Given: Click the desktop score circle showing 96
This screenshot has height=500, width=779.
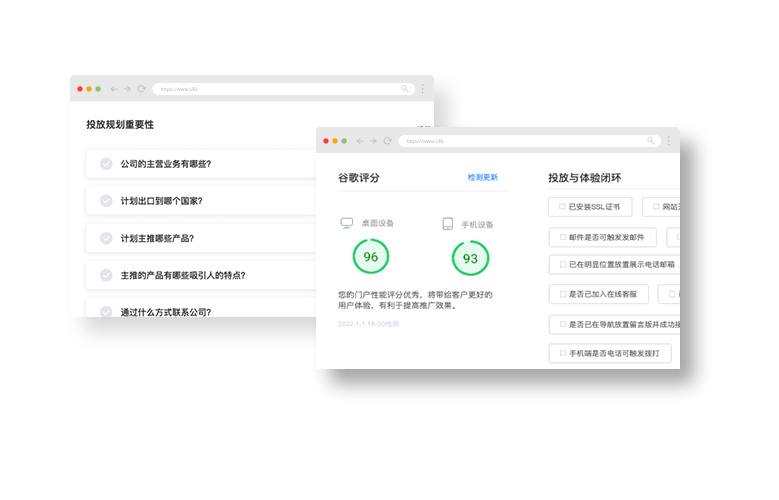Looking at the screenshot, I should click(371, 257).
